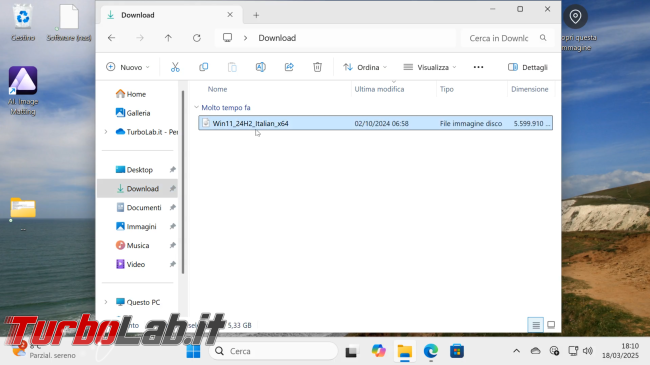The height and width of the screenshot is (365, 650).
Task: Expand the TurboLab.it tree node
Action: tap(106, 132)
